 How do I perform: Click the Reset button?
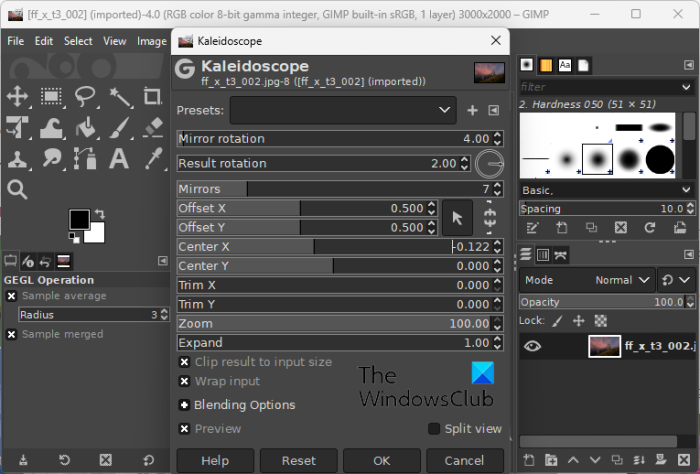point(299,461)
